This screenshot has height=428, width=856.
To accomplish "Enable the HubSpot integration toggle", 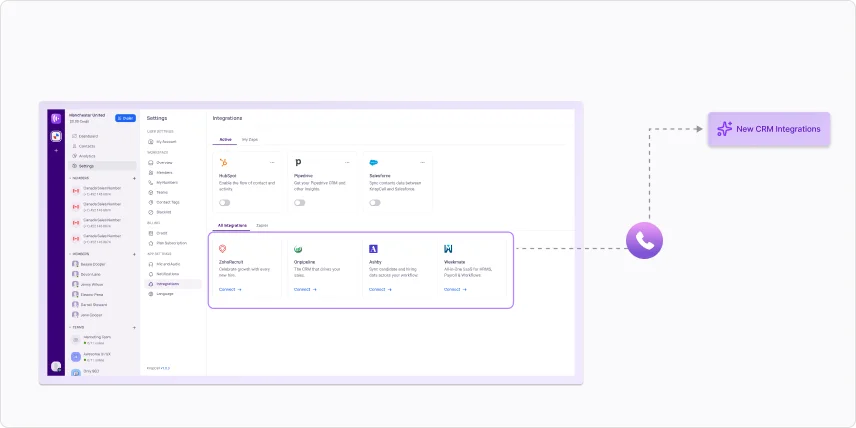I will [224, 203].
